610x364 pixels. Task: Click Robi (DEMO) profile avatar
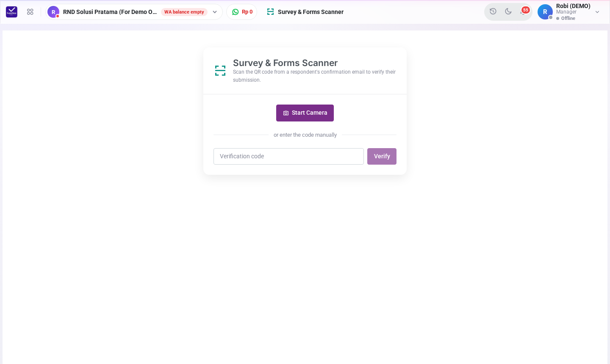pyautogui.click(x=545, y=12)
